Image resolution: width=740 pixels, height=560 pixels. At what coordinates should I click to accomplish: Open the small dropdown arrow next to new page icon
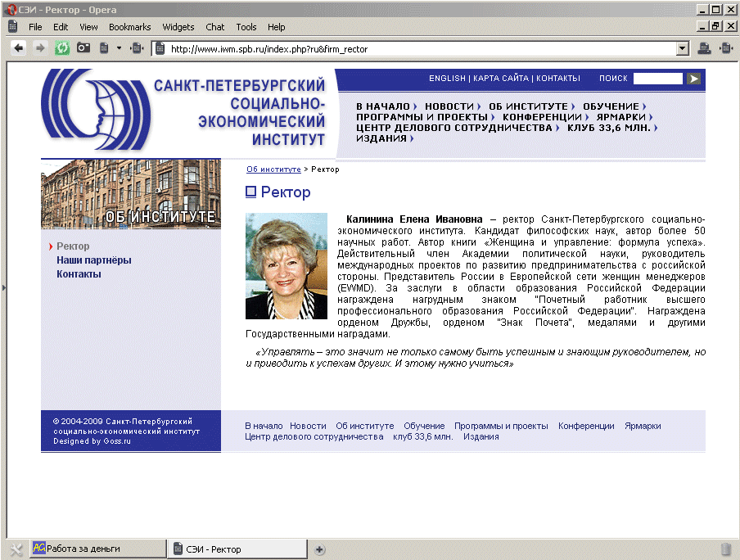point(119,48)
